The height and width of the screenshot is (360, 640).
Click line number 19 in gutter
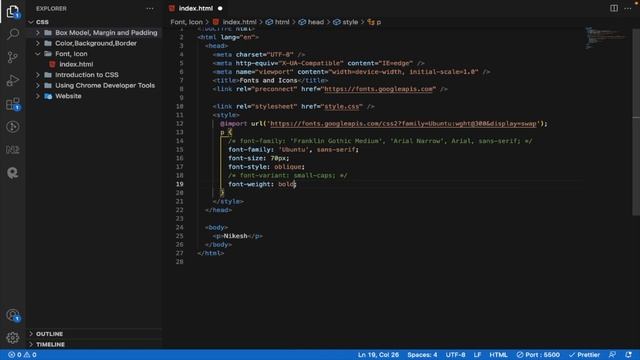click(x=180, y=184)
